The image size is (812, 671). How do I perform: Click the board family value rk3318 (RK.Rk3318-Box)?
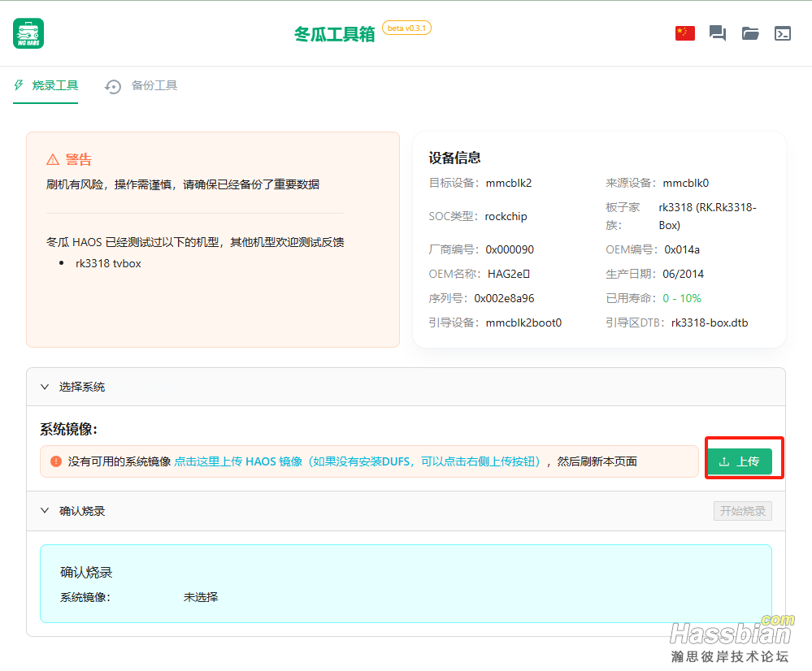pyautogui.click(x=707, y=216)
